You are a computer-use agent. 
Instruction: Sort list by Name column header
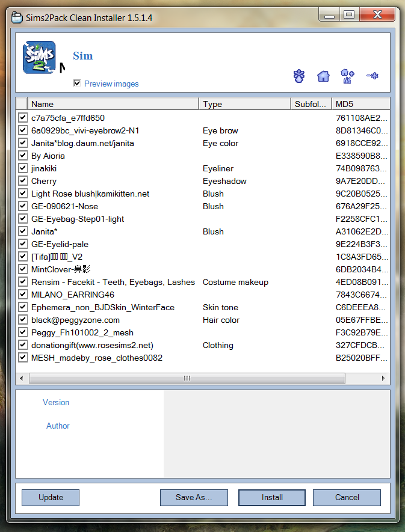[x=113, y=104]
